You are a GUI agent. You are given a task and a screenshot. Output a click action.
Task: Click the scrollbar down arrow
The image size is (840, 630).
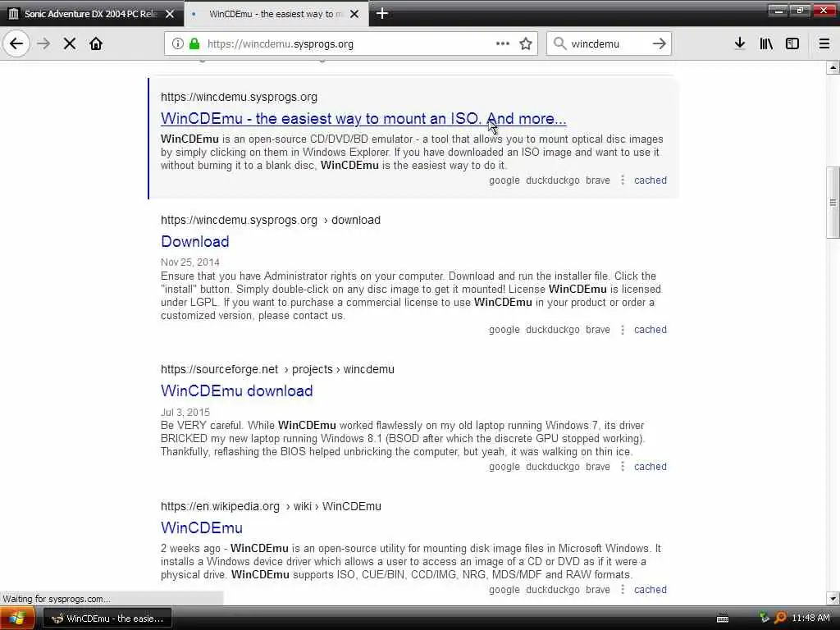click(x=833, y=598)
